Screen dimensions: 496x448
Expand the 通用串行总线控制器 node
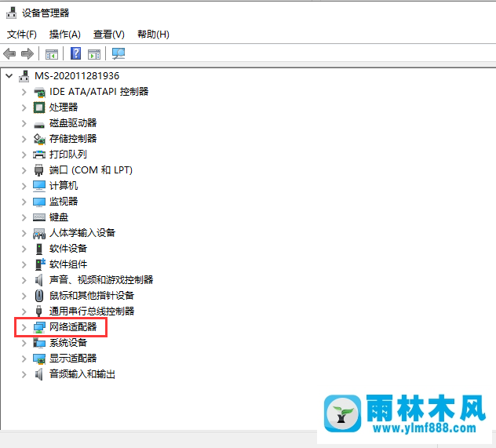[x=24, y=311]
